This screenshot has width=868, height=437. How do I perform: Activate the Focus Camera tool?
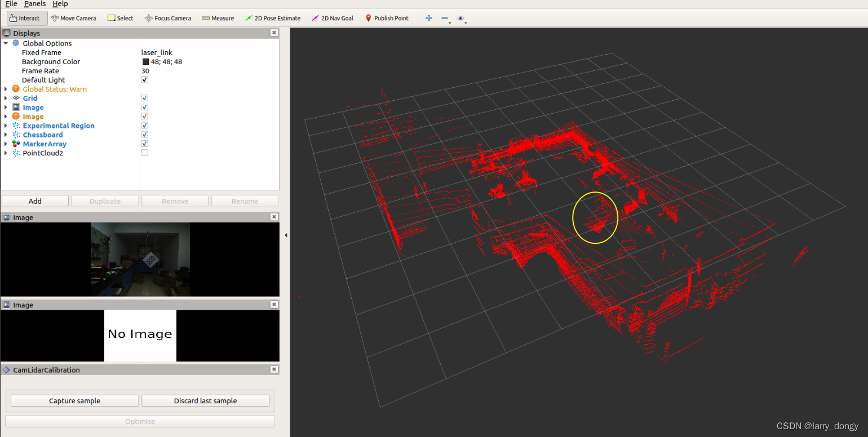[x=167, y=18]
